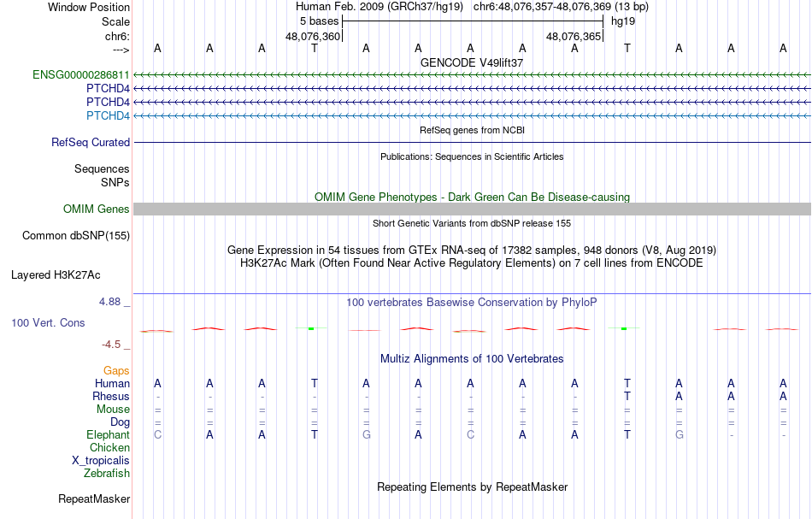Click the ENSG00000286811 gene label
The height and width of the screenshot is (519, 812).
pos(81,74)
